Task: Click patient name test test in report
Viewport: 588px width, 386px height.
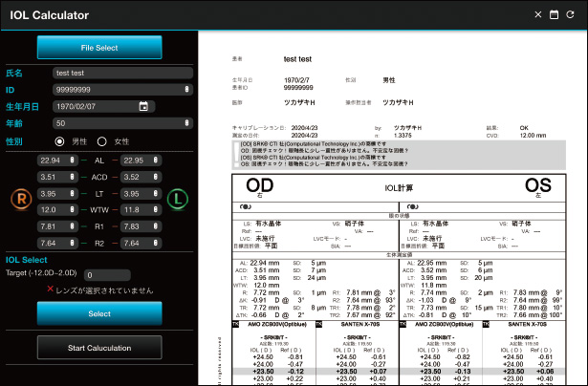Action: pos(297,59)
